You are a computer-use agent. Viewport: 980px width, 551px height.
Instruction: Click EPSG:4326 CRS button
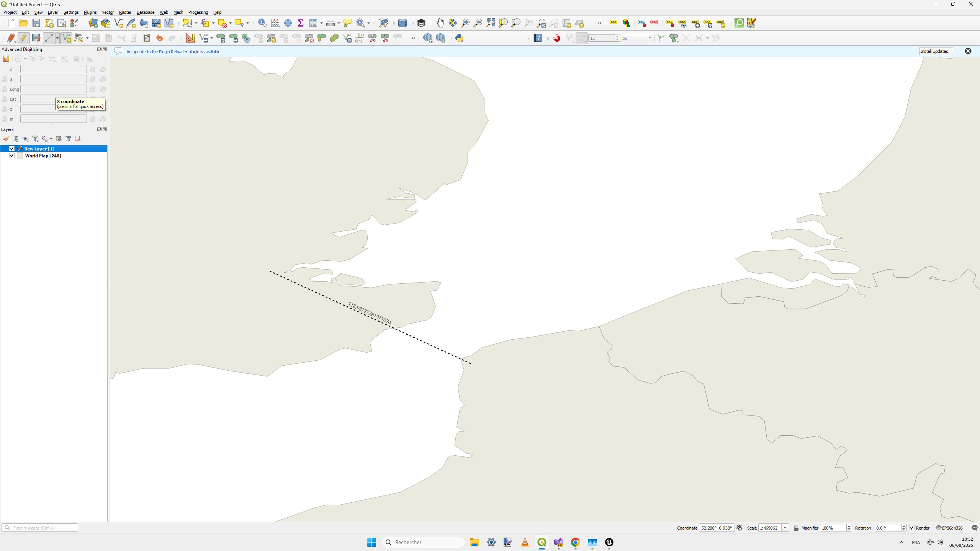point(949,528)
